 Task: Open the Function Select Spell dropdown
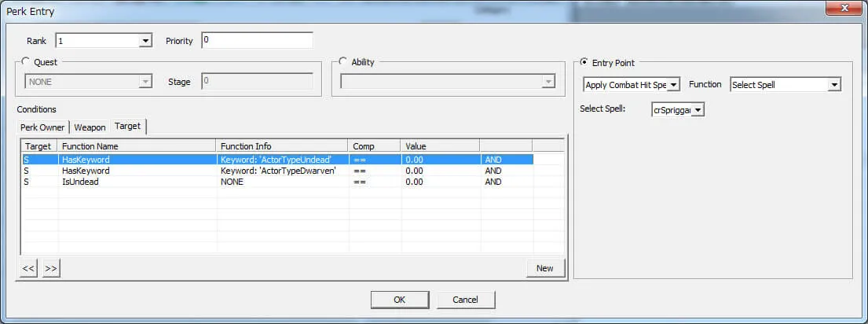[x=833, y=85]
